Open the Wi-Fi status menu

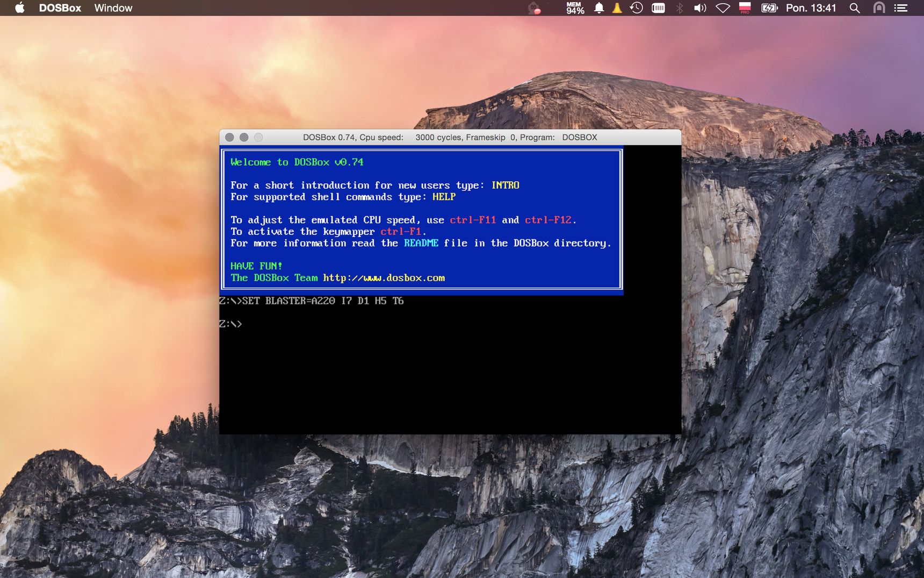(723, 8)
